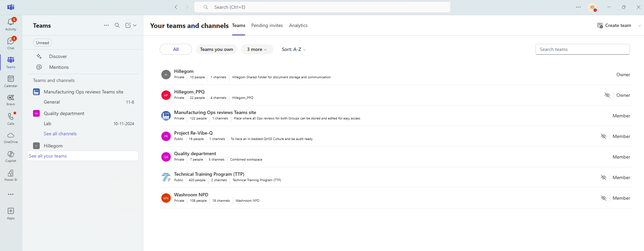Expand the compose dropdown chevron
The width and height of the screenshot is (644, 251).
point(135,25)
